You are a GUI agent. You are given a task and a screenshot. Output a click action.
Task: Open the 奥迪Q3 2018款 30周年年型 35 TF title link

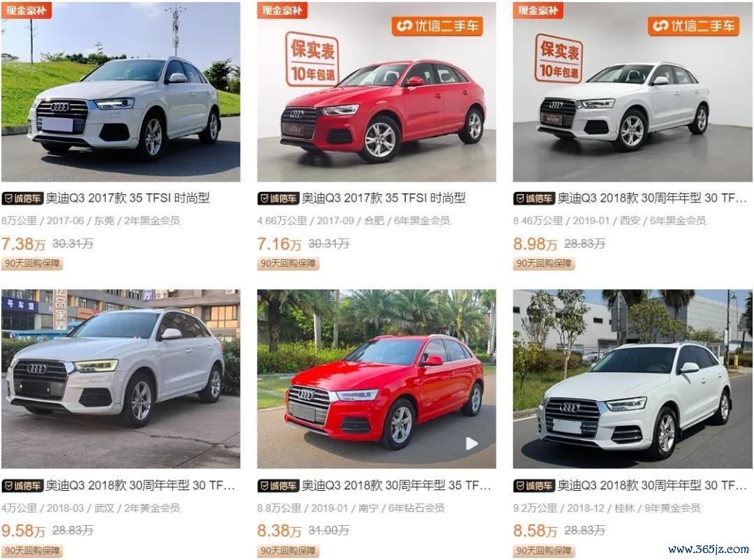point(397,486)
